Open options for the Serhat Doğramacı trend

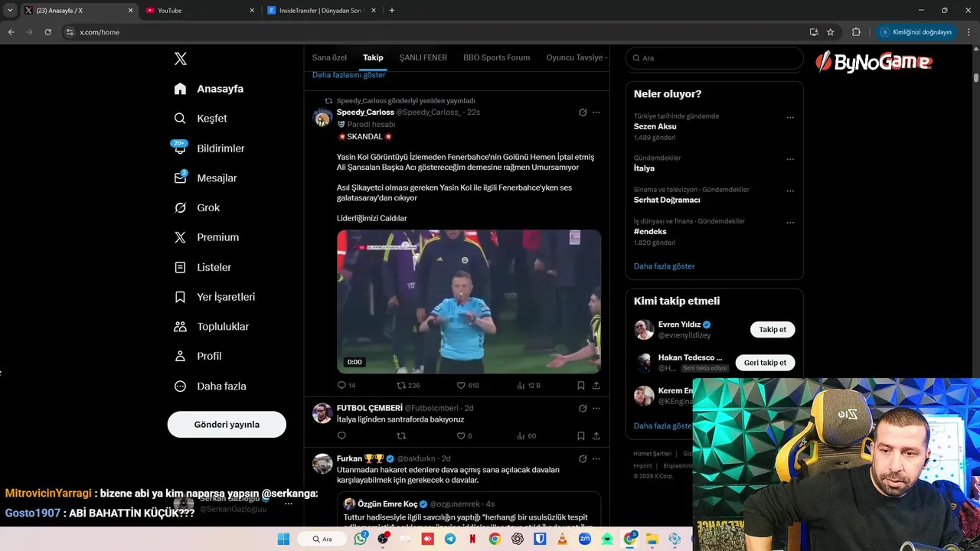pyautogui.click(x=790, y=191)
